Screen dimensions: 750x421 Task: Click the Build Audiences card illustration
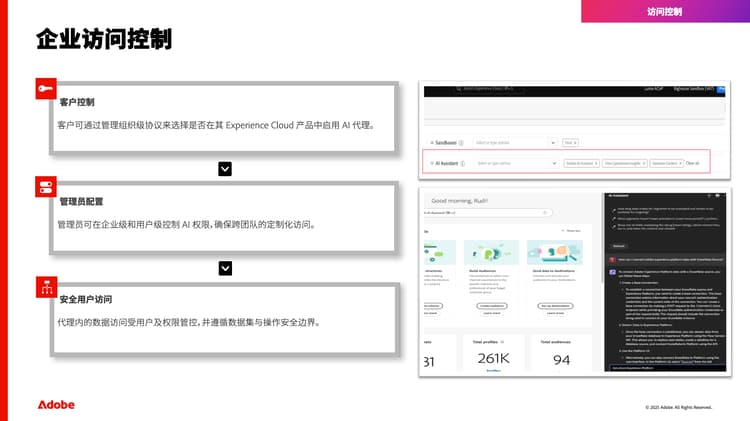coord(491,252)
